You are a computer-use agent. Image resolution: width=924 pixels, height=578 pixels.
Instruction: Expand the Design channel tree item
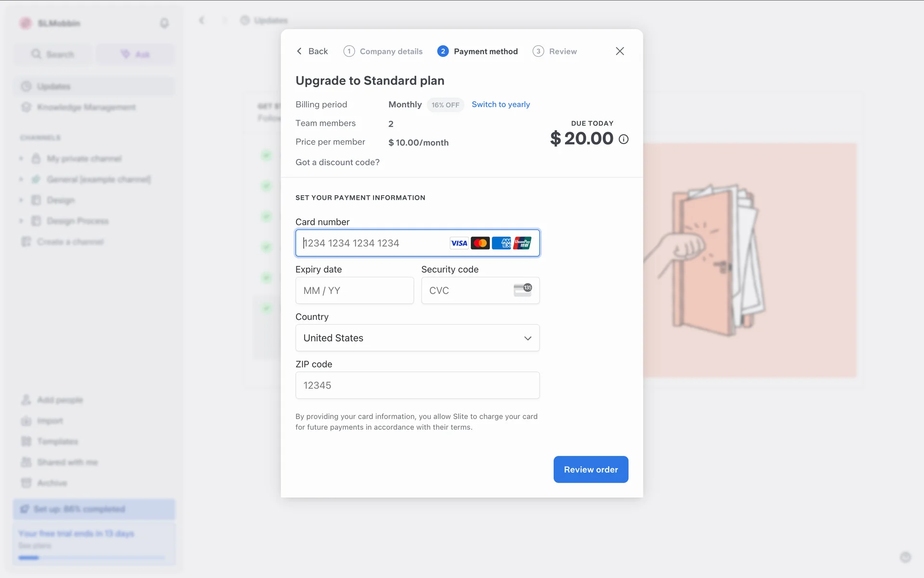point(21,200)
